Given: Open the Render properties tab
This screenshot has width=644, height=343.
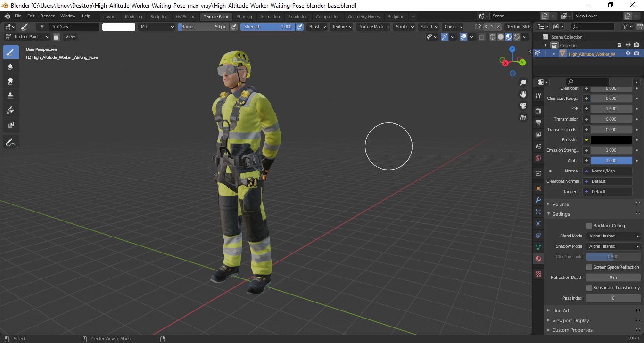Looking at the screenshot, I should (538, 111).
